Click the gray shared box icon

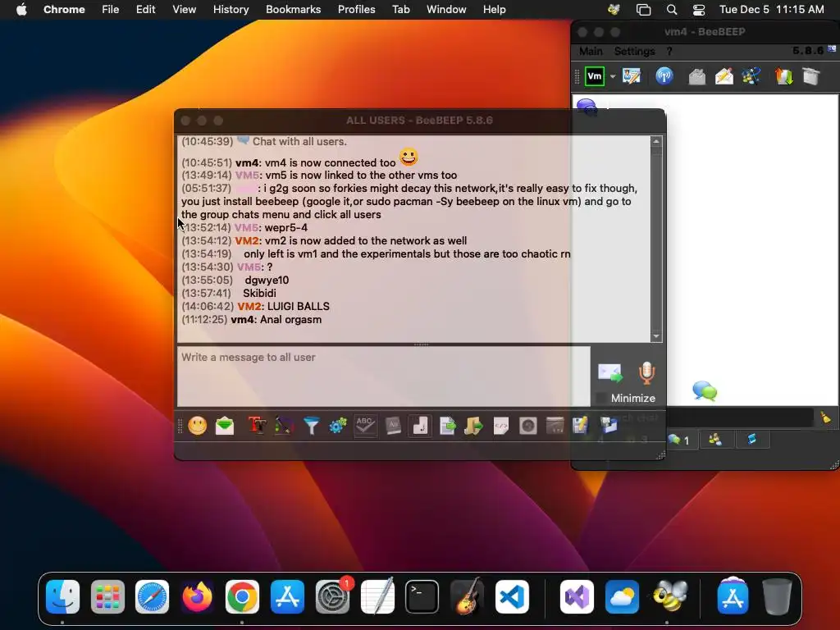pyautogui.click(x=811, y=76)
